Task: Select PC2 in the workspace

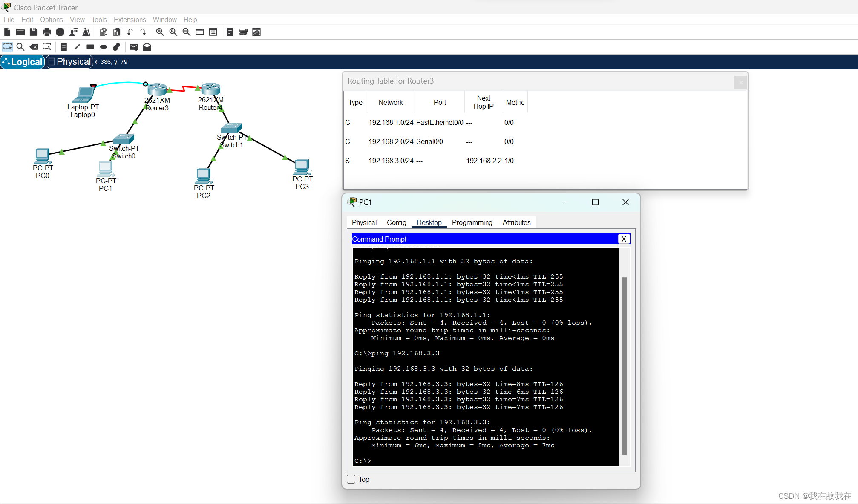Action: coord(204,176)
